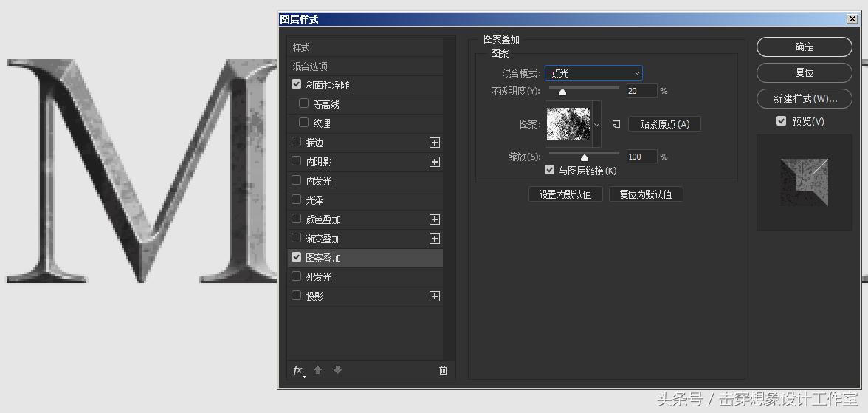Create new preset from current pattern icon

[x=616, y=124]
